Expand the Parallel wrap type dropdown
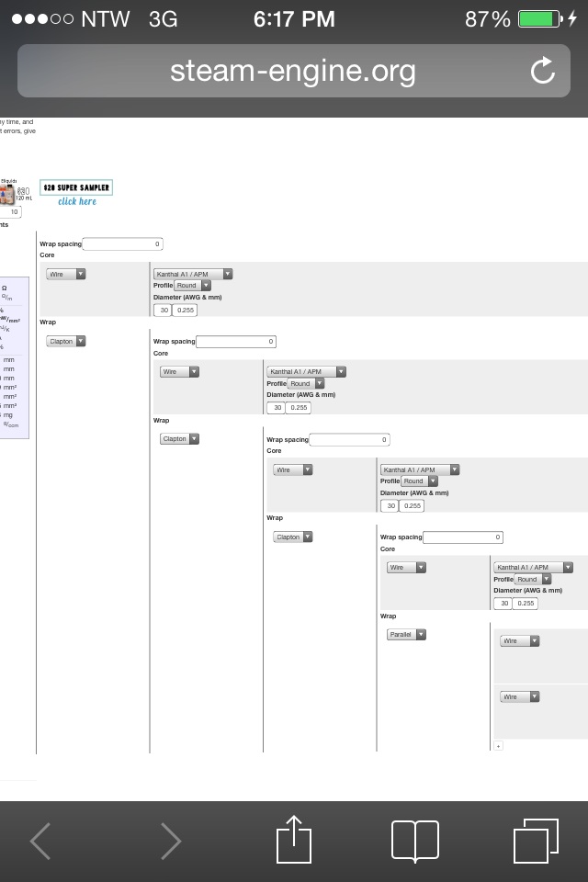588x882 pixels. (407, 634)
